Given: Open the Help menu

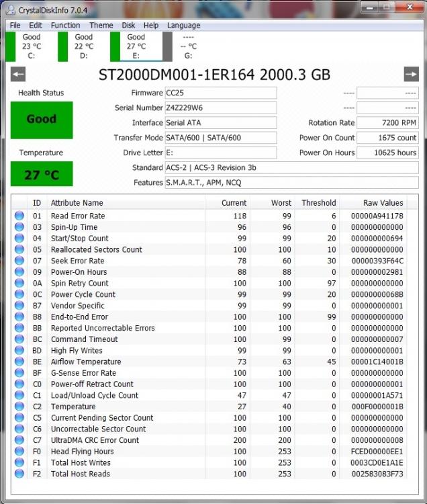Looking at the screenshot, I should [151, 26].
